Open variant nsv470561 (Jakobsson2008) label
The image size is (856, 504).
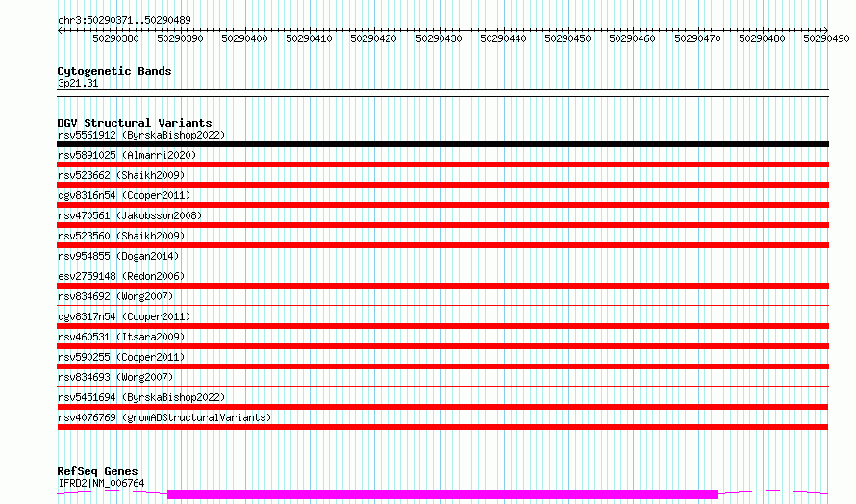click(x=130, y=215)
